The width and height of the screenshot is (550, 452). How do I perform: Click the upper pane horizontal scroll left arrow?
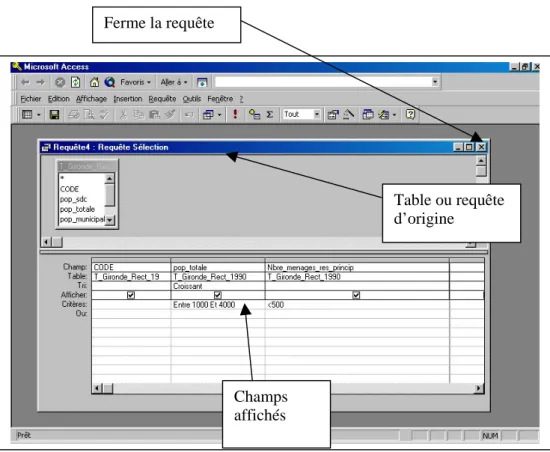pyautogui.click(x=46, y=242)
